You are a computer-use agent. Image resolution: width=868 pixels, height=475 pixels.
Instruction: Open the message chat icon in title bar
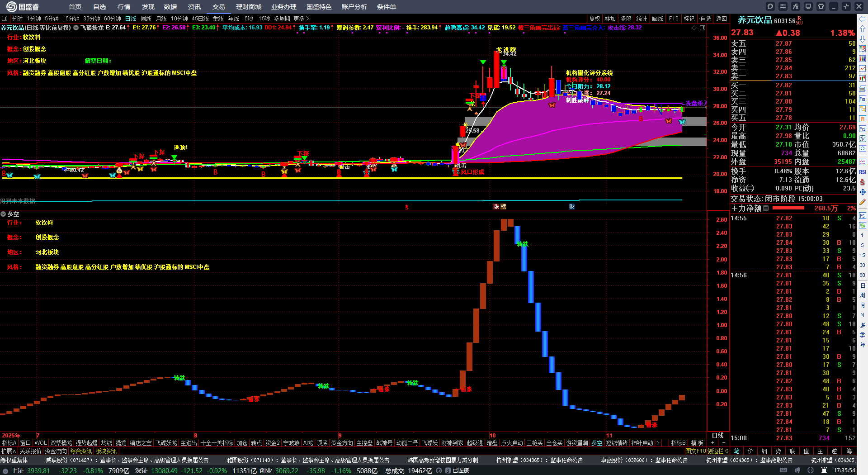tap(770, 6)
